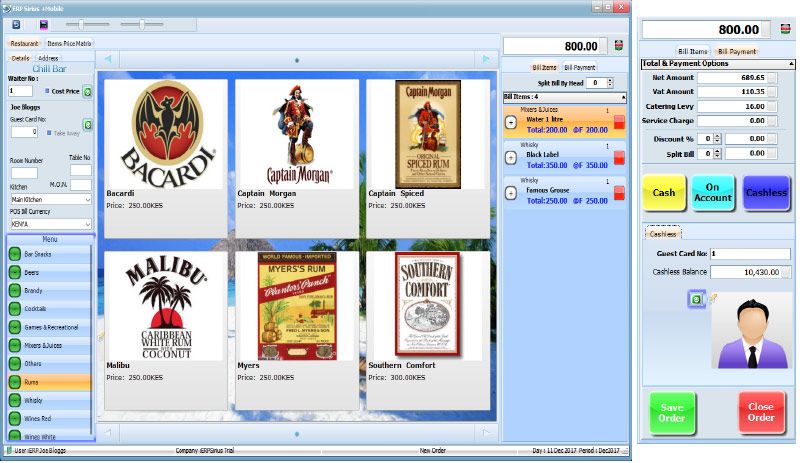The height and width of the screenshot is (463, 800).
Task: Switch to Items Price Matrix tab
Action: 69,43
